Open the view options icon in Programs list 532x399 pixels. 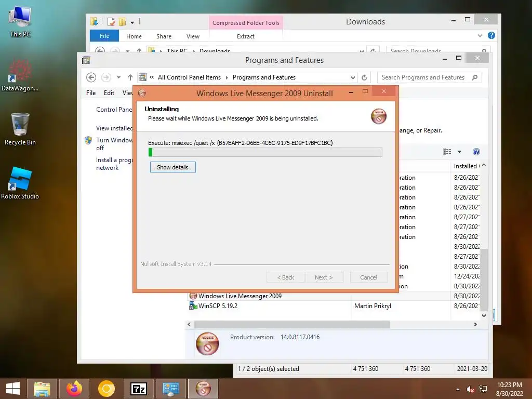447,152
